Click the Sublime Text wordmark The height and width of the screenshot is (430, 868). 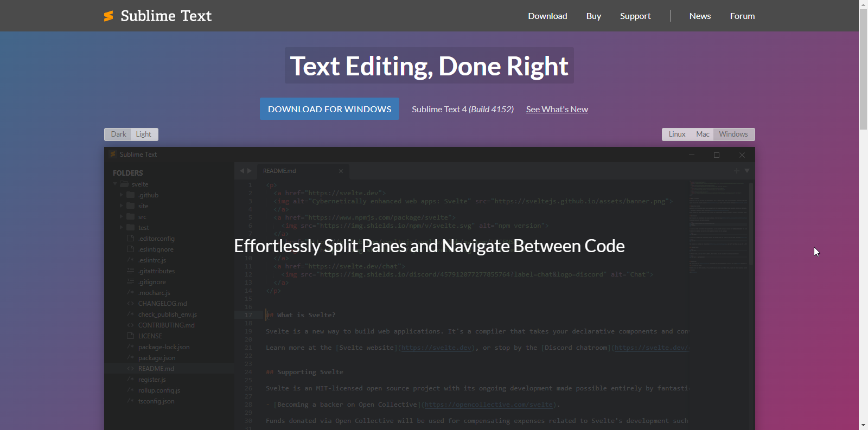(166, 16)
